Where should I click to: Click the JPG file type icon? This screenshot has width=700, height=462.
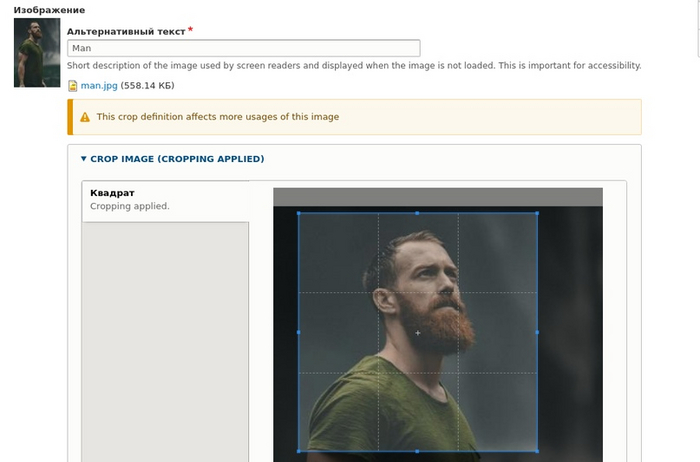(x=72, y=86)
